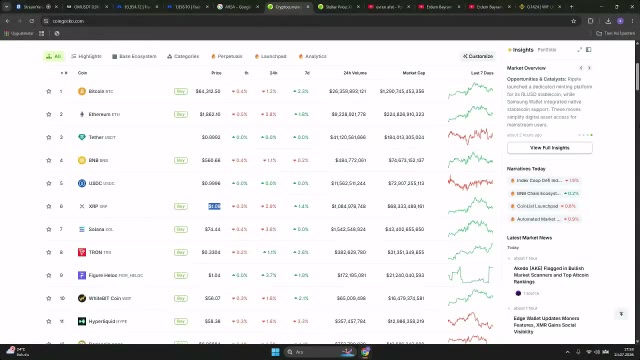Open the Windows Start menu
Image resolution: width=640 pixels, height=360 pixels.
click(276, 352)
